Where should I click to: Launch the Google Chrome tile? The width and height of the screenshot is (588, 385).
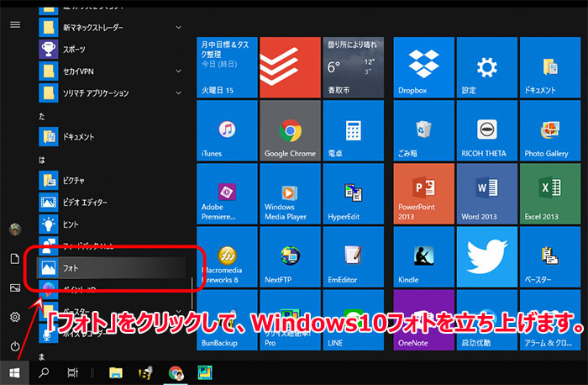point(291,130)
